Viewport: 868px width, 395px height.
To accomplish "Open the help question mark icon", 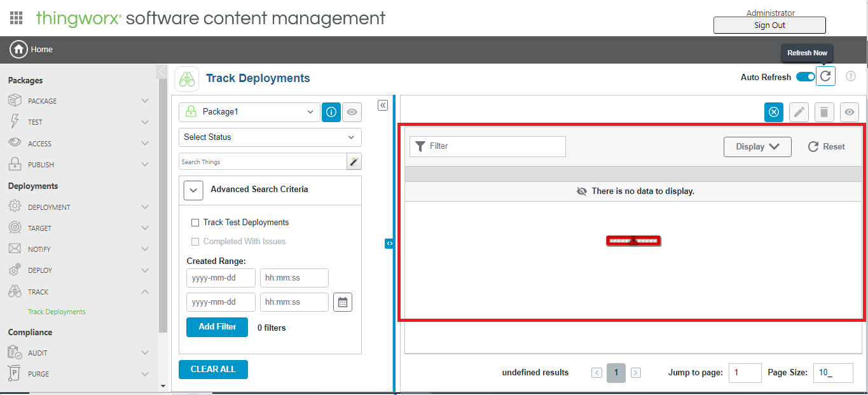I will click(x=850, y=76).
